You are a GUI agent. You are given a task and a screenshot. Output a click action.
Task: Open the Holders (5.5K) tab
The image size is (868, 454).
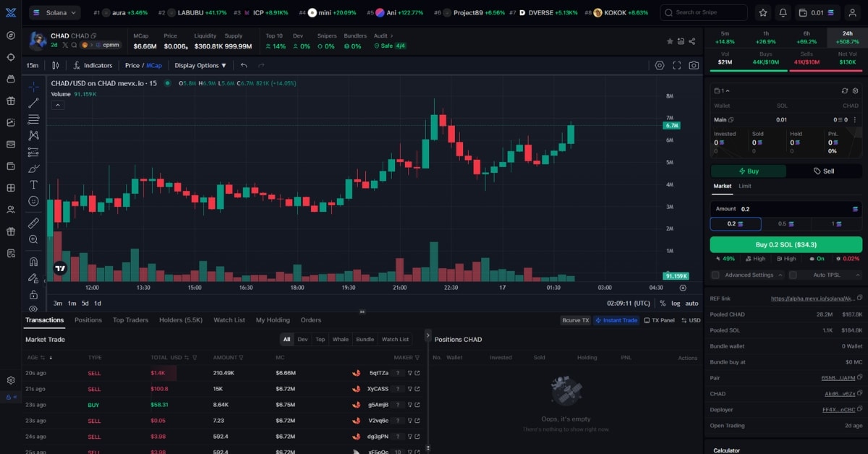(180, 320)
